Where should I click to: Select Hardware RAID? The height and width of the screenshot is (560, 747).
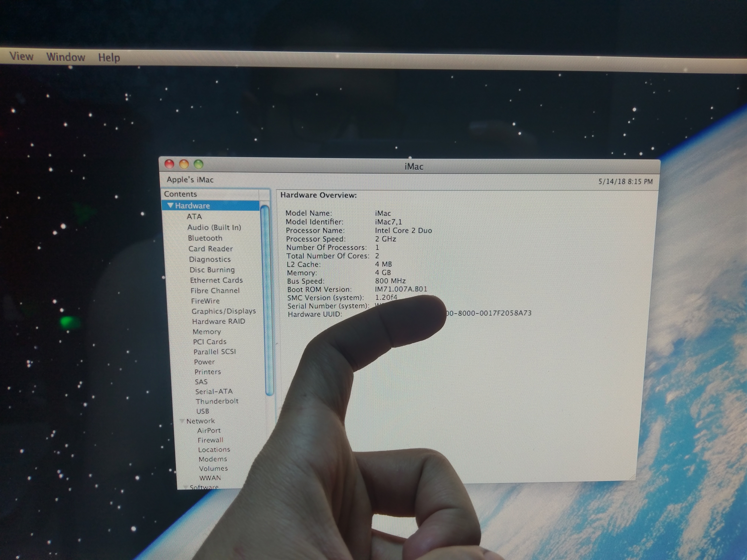[218, 321]
